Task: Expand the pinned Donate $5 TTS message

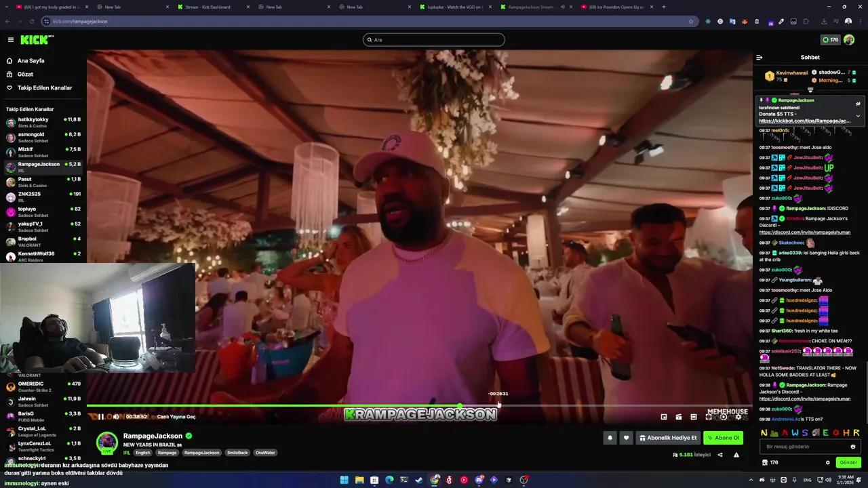Action: (858, 116)
